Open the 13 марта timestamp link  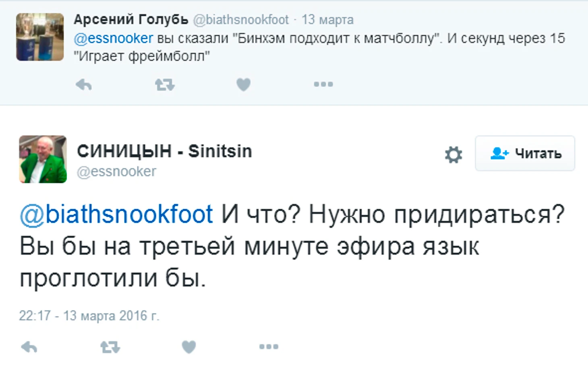pos(327,19)
